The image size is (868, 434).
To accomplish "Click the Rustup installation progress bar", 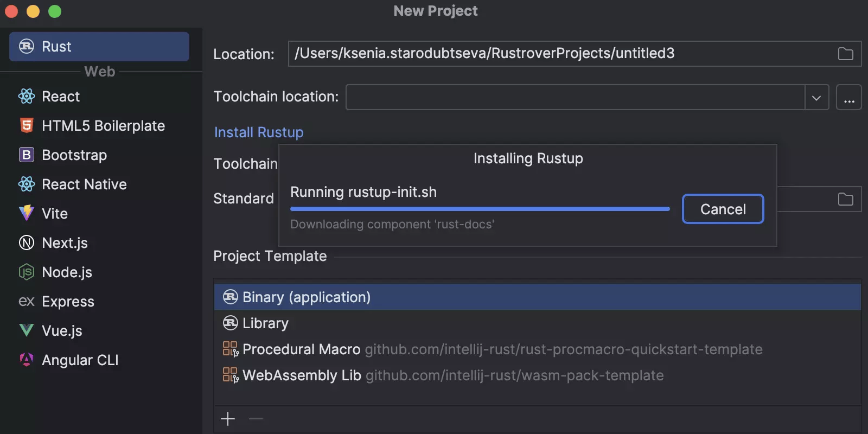I will click(480, 209).
